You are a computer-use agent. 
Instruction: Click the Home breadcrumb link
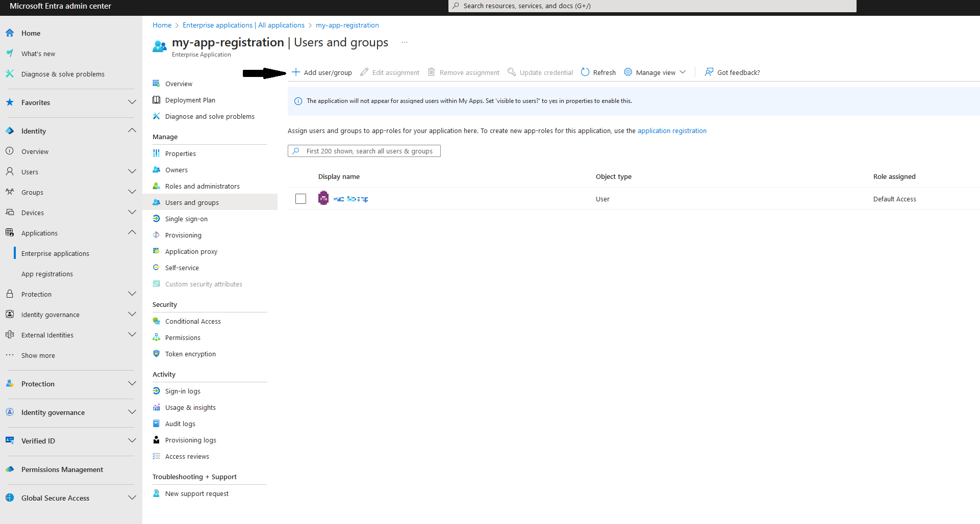point(162,25)
